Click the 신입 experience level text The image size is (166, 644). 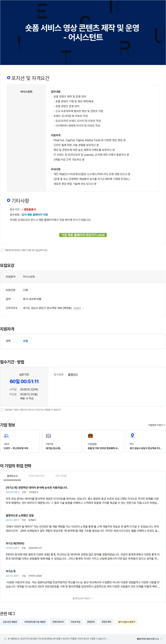tap(25, 341)
